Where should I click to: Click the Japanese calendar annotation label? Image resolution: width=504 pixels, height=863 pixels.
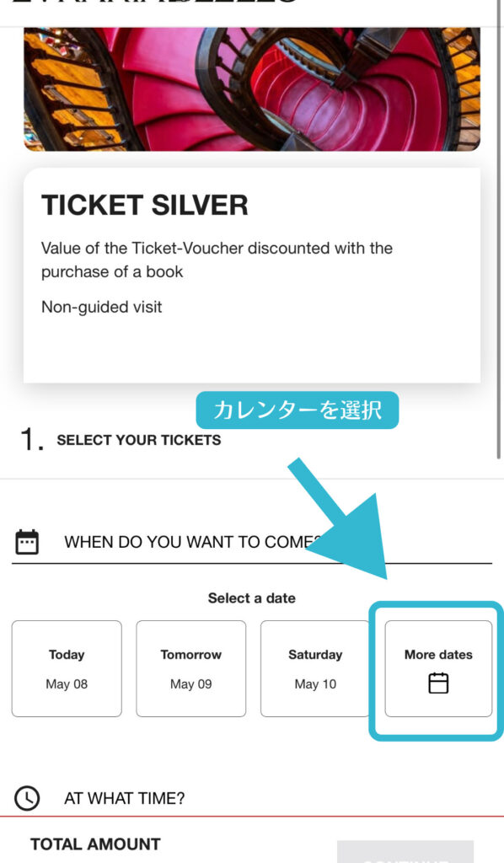[298, 410]
